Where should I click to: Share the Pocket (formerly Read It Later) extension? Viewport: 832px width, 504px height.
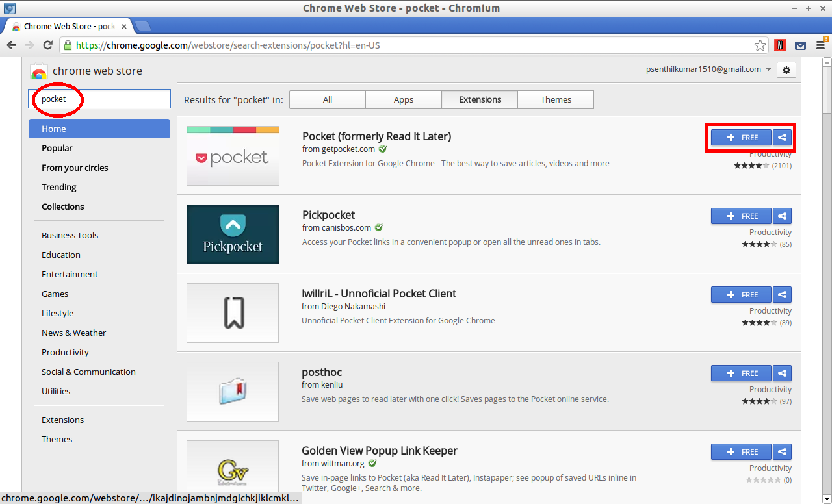(783, 138)
